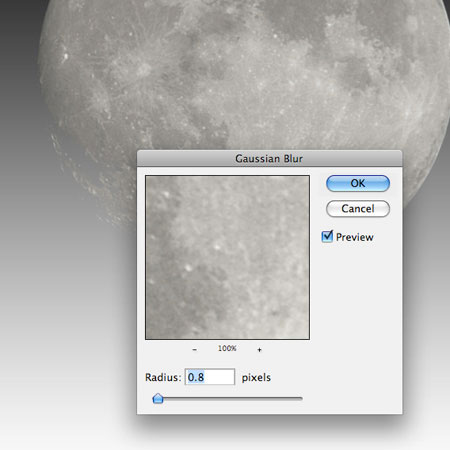This screenshot has width=450, height=450.
Task: Click the Gaussian Blur title bar
Action: pos(269,158)
